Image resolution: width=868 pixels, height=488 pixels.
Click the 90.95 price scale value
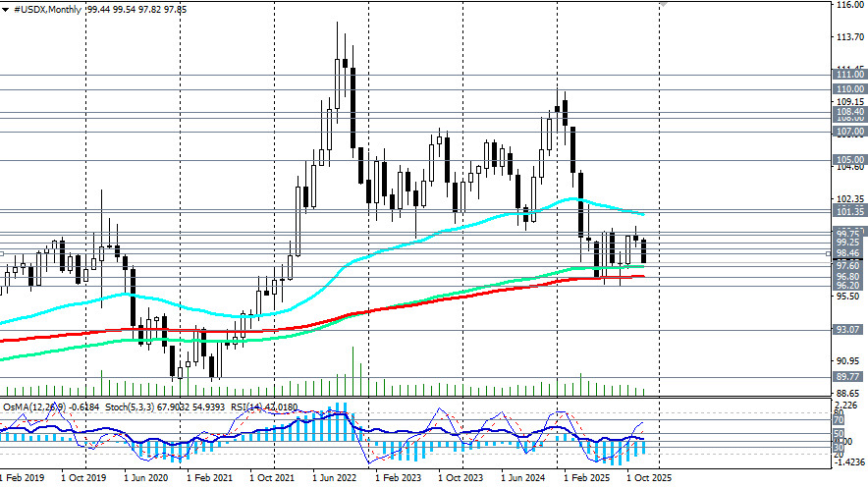(x=850, y=361)
